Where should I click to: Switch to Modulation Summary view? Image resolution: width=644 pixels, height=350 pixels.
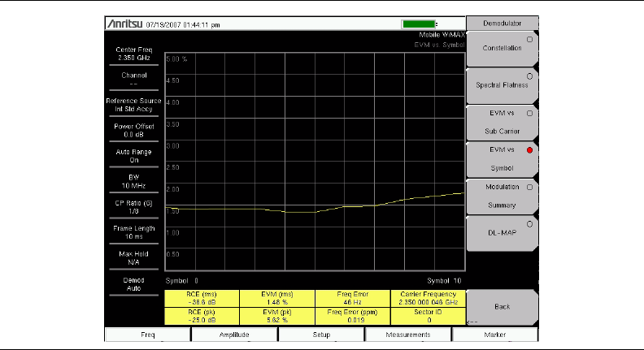click(x=502, y=196)
